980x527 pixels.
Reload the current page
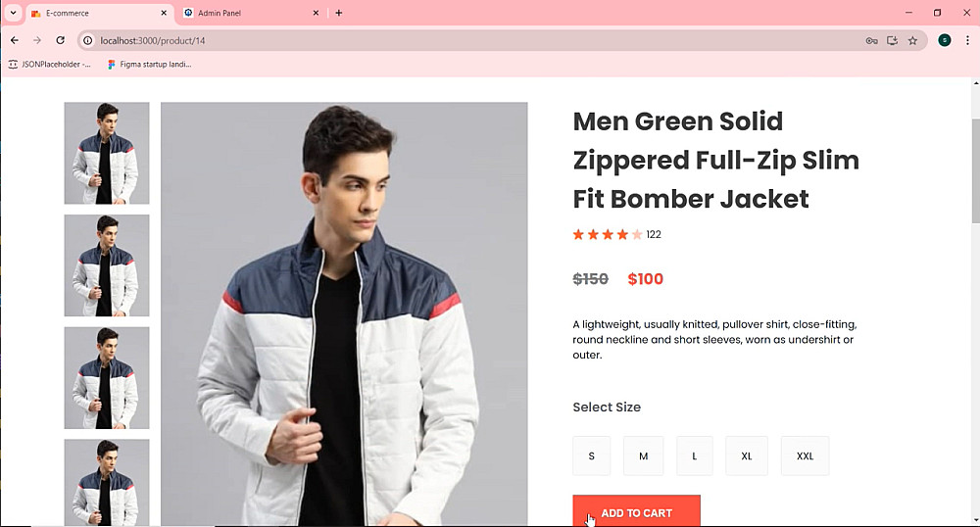(61, 40)
